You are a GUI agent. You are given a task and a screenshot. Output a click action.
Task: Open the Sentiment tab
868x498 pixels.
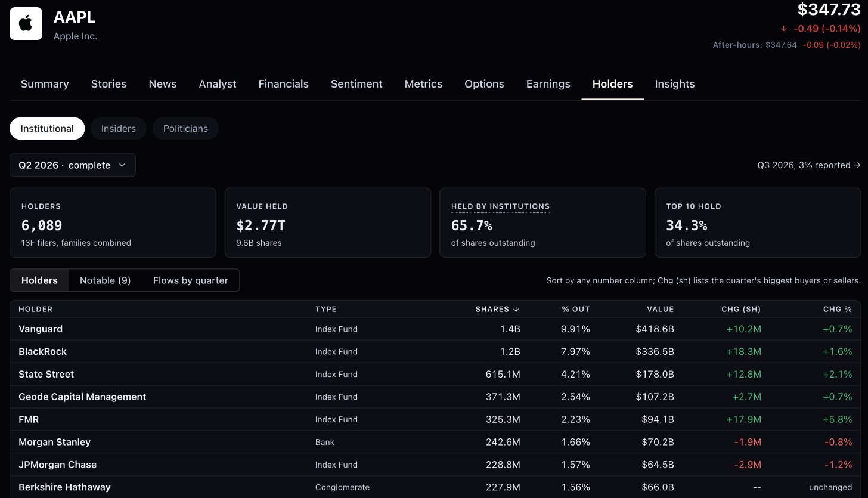pyautogui.click(x=356, y=84)
